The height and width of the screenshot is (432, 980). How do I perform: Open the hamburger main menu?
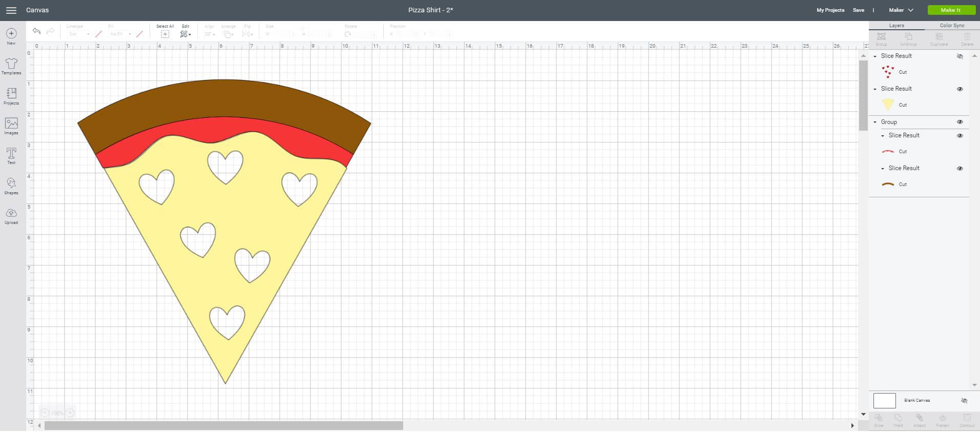click(11, 10)
